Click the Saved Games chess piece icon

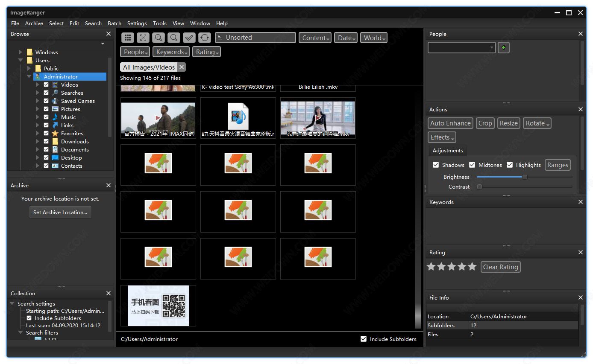pos(55,101)
